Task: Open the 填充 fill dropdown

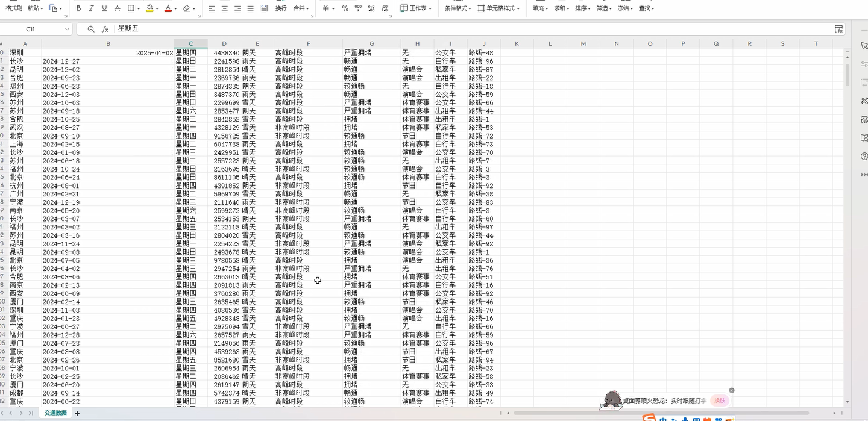Action: pos(541,8)
